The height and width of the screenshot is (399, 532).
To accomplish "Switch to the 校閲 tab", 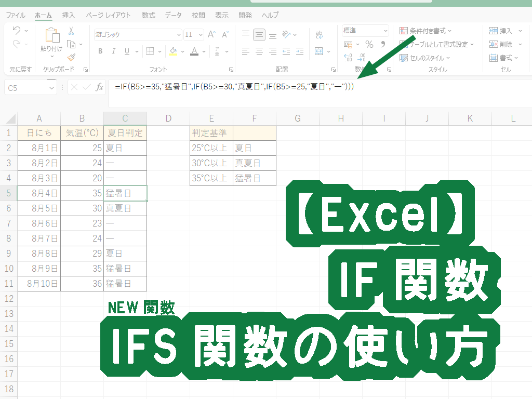I will pyautogui.click(x=198, y=15).
